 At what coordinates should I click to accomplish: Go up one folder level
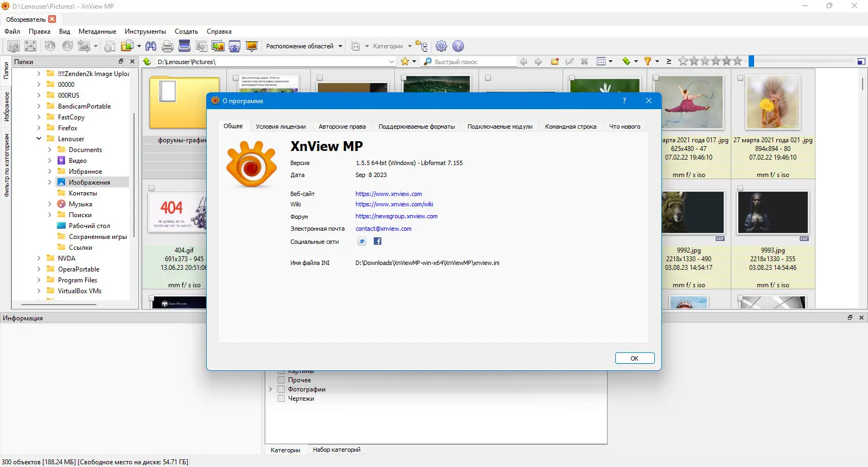point(147,61)
